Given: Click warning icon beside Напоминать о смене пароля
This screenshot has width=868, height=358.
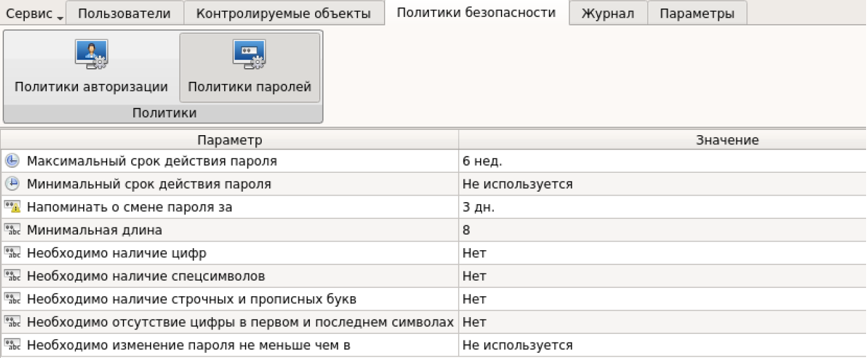Looking at the screenshot, I should tap(12, 207).
